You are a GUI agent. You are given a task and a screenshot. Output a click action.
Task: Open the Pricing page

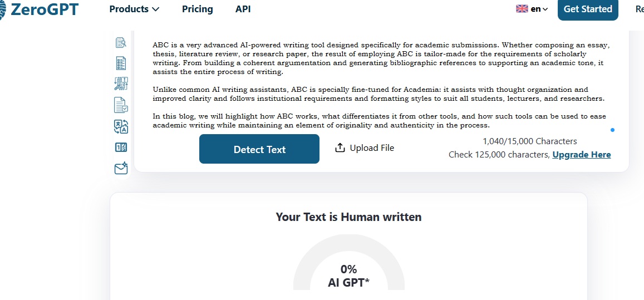click(198, 9)
